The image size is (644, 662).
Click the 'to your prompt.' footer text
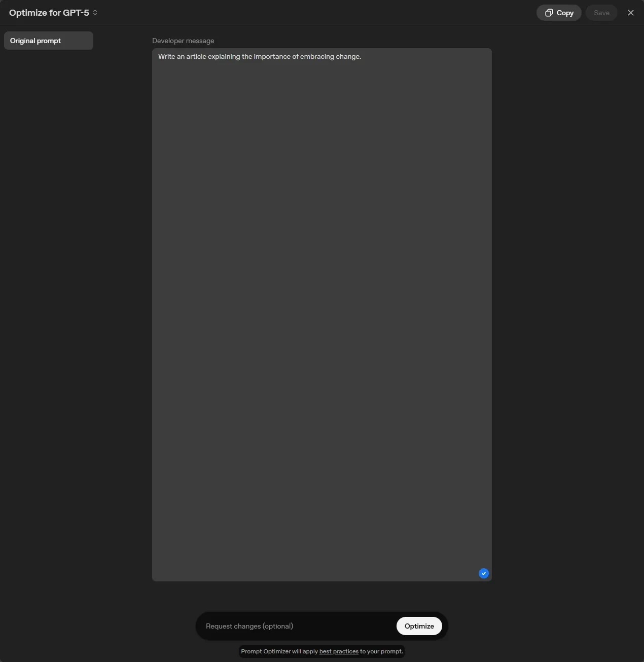pos(381,651)
